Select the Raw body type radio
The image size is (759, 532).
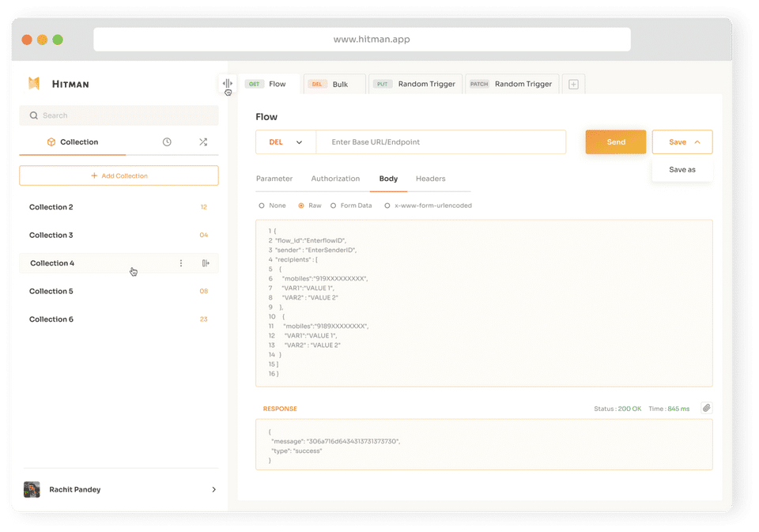coord(301,206)
